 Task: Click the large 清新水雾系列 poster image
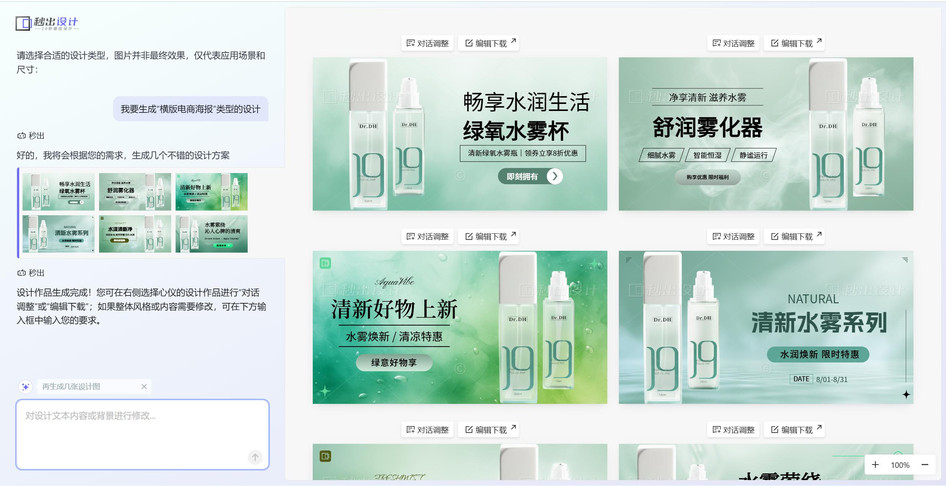[x=766, y=327]
